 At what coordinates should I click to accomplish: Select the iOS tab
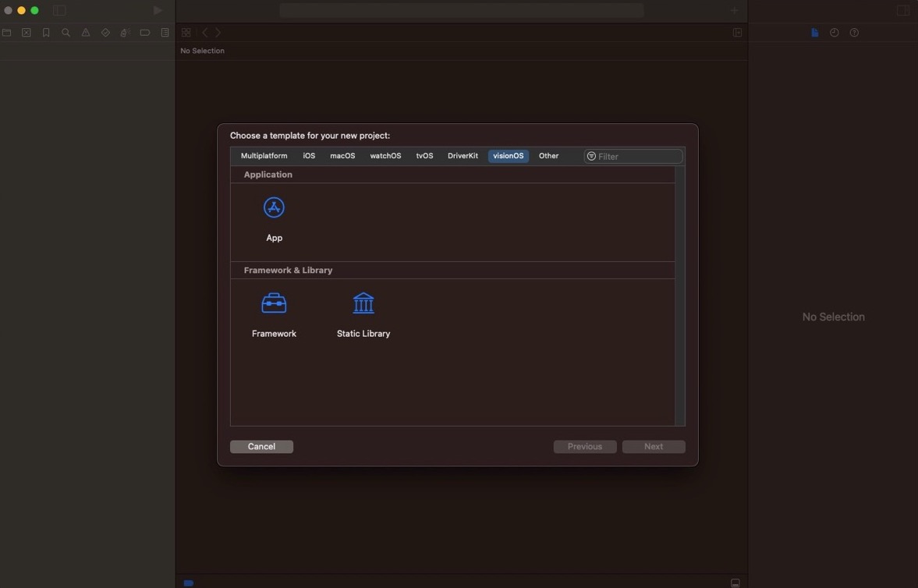click(x=309, y=156)
